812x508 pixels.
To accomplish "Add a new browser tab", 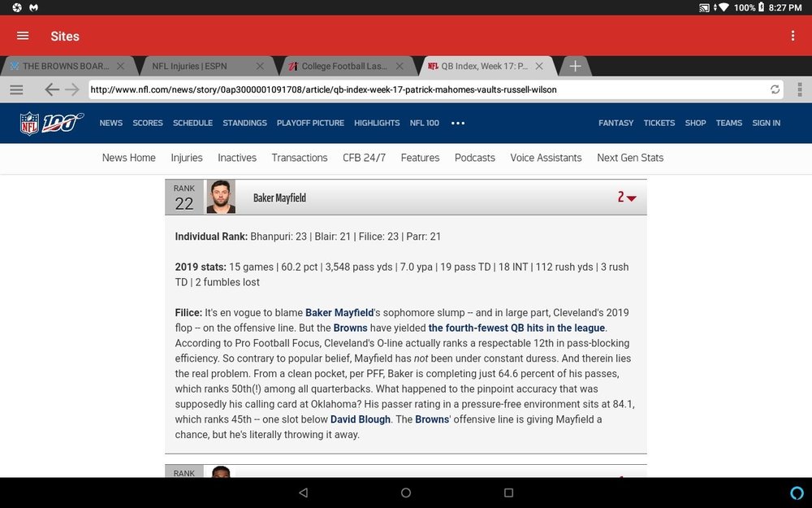I will pyautogui.click(x=575, y=67).
